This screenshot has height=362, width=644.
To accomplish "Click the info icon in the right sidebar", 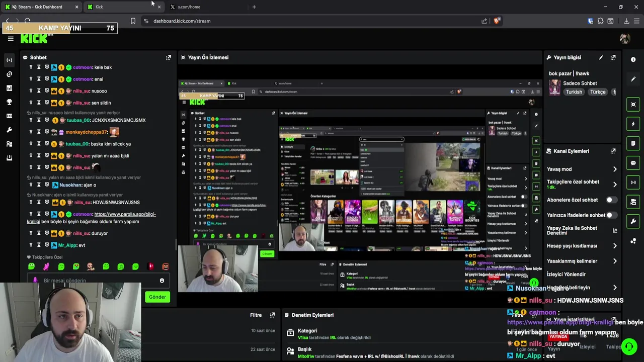I will [x=633, y=59].
